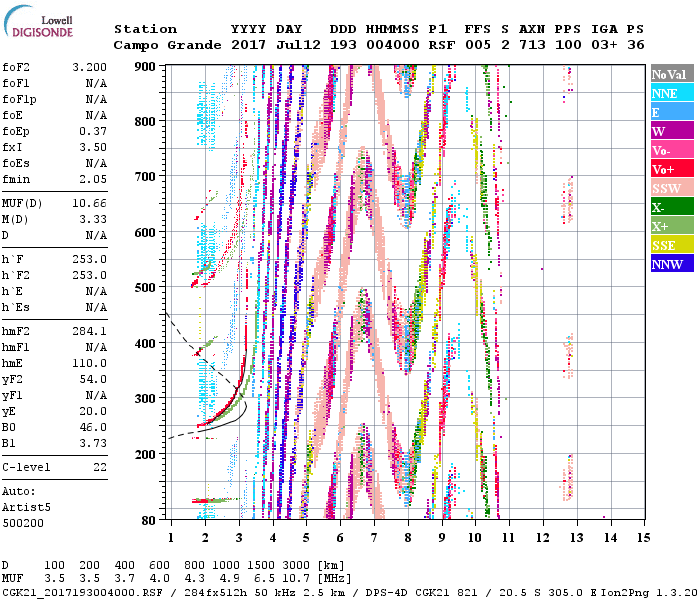Click the 900 km height axis label
Screen dimensions: 700x600
click(147, 66)
